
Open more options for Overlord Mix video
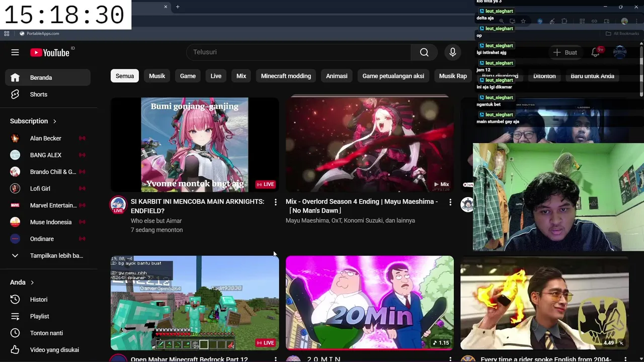(450, 202)
